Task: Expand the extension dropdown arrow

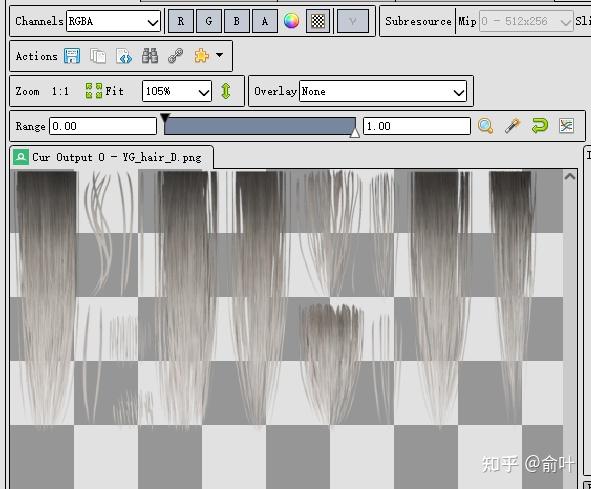Action: coord(219,55)
